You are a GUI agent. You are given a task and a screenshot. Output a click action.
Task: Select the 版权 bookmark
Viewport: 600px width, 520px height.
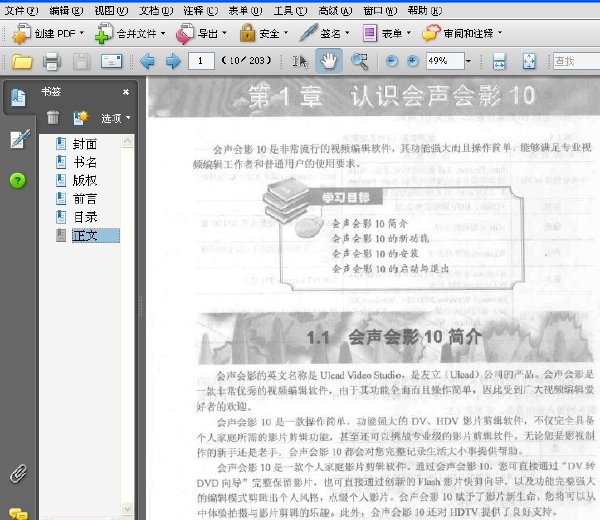85,181
